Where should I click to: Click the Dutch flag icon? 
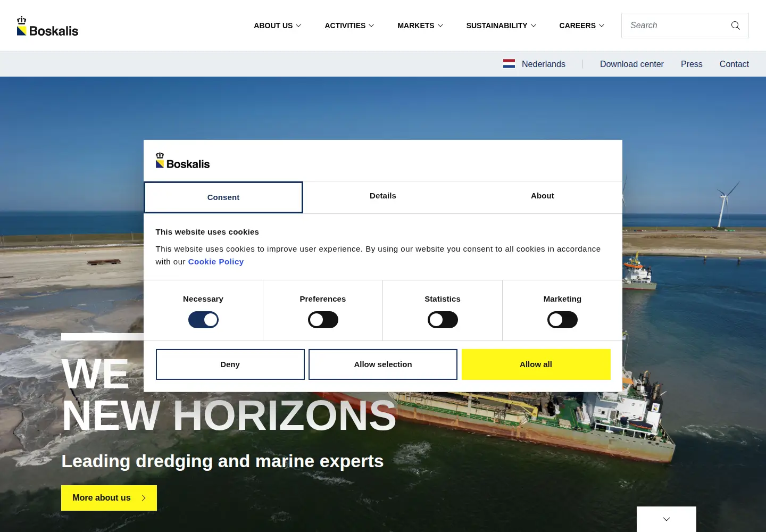pyautogui.click(x=509, y=64)
